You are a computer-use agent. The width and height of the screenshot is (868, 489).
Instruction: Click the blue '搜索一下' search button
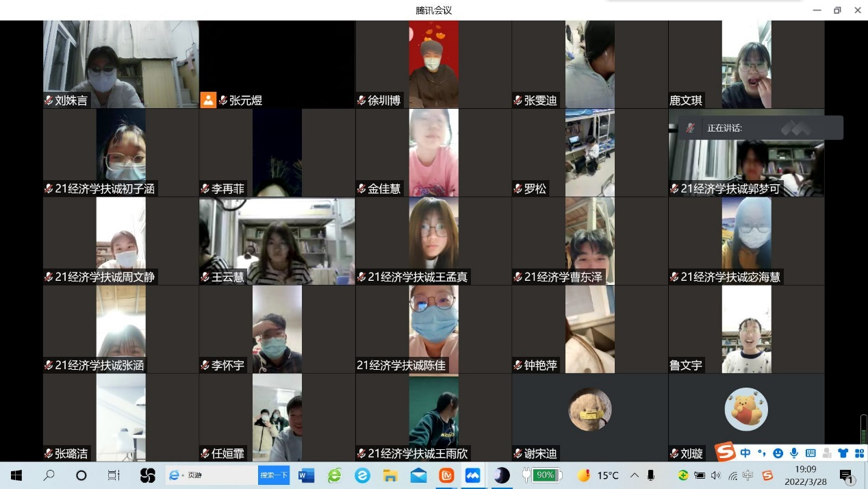point(273,475)
